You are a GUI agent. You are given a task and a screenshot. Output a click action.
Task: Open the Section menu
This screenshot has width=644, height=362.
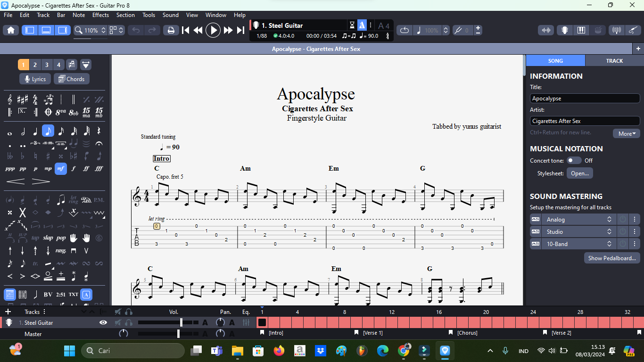coord(125,15)
